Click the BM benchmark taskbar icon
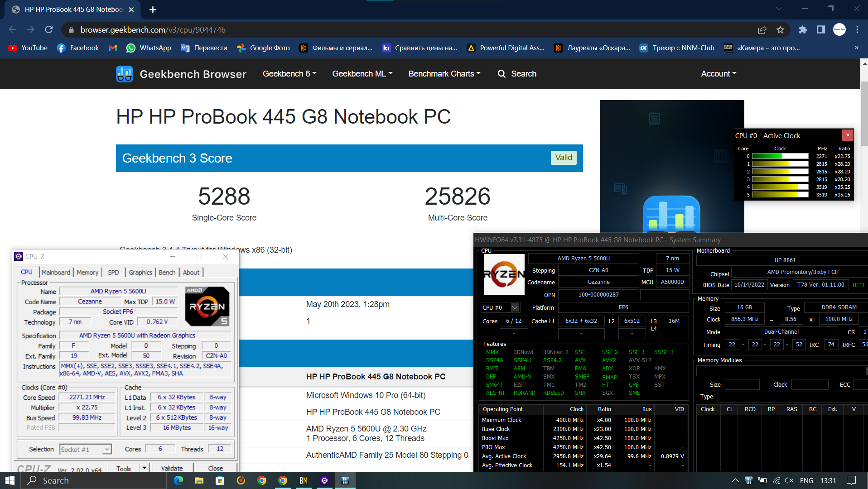The image size is (868, 489). click(x=304, y=480)
